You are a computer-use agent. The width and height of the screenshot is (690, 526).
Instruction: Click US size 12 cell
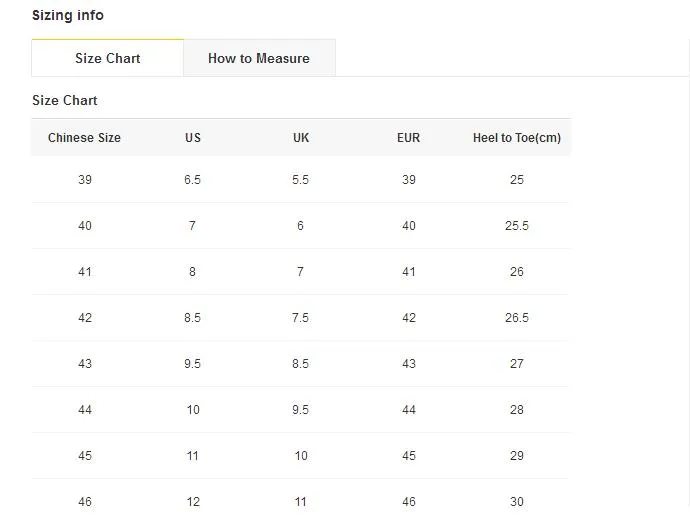point(193,502)
